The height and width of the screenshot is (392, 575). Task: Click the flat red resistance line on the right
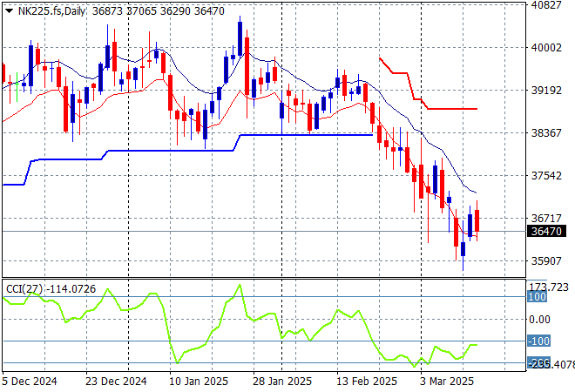(451, 109)
